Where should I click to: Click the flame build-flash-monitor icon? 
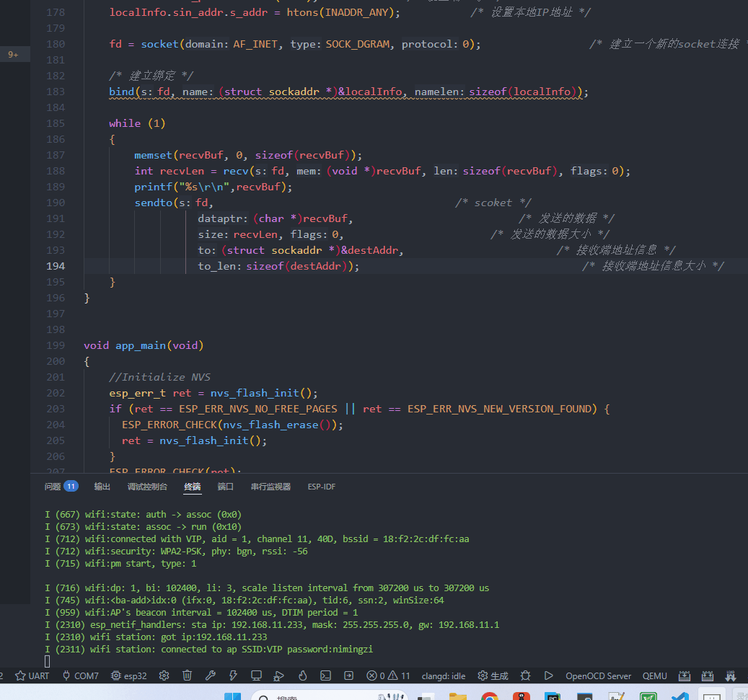tap(303, 675)
